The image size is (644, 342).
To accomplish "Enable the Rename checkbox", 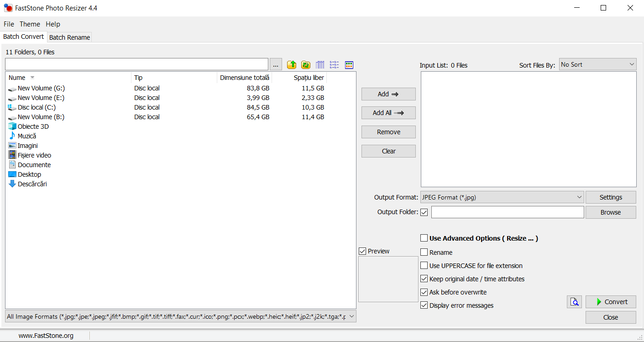I will 424,252.
